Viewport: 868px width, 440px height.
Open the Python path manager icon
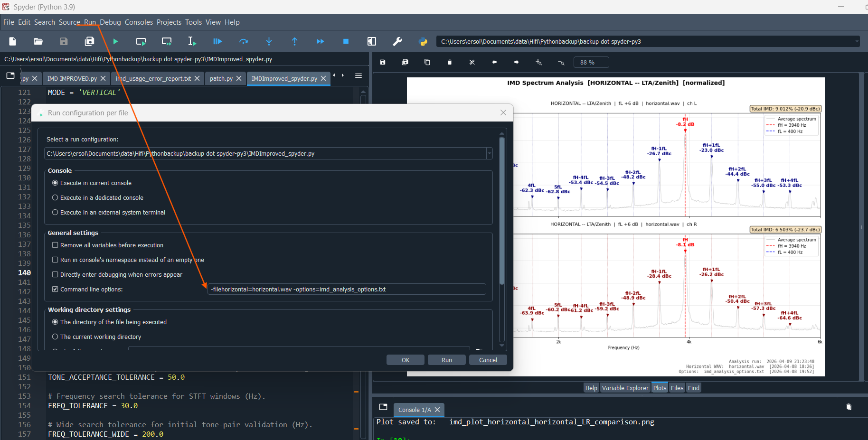pyautogui.click(x=423, y=42)
